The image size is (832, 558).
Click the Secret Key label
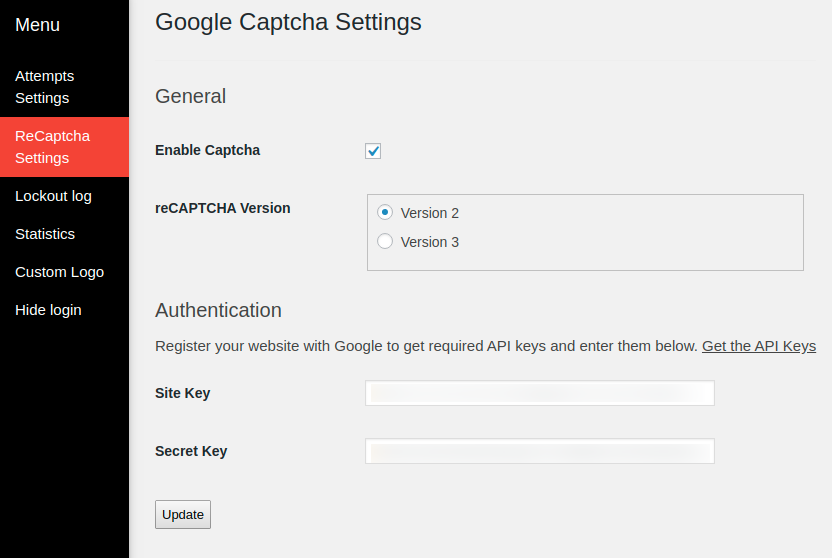191,451
